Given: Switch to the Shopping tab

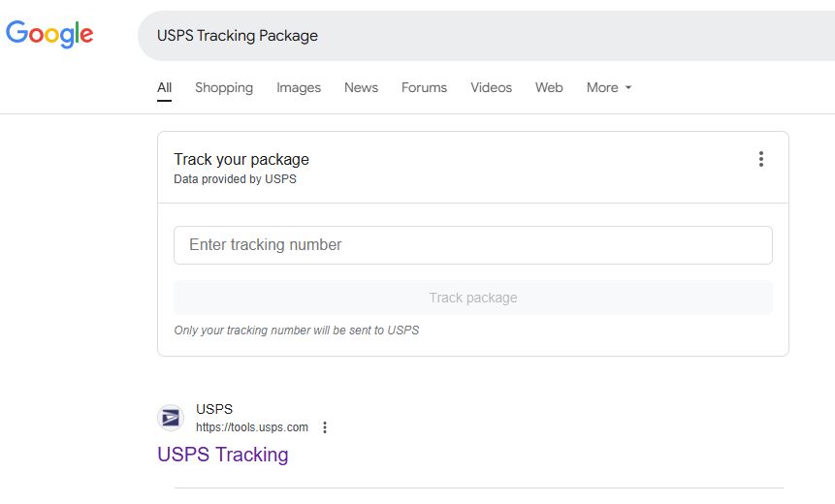Looking at the screenshot, I should point(224,87).
